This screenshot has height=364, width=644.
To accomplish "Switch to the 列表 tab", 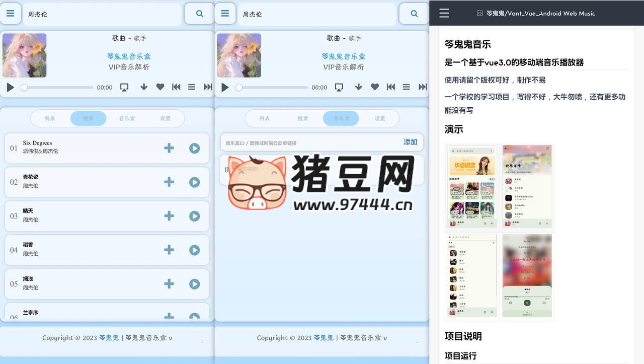I will click(49, 118).
